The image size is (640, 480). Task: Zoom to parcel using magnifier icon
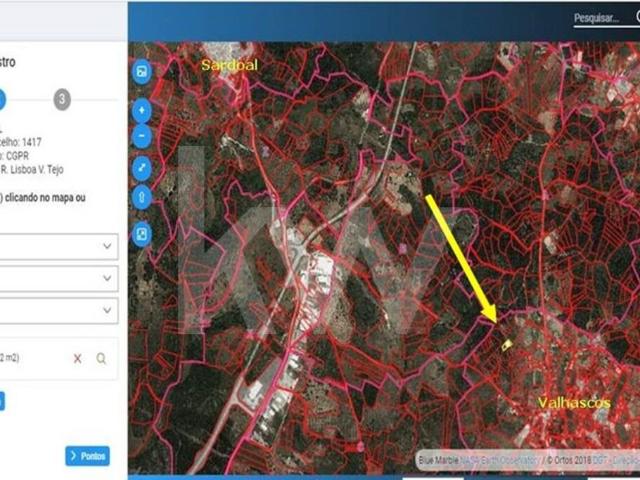[101, 358]
